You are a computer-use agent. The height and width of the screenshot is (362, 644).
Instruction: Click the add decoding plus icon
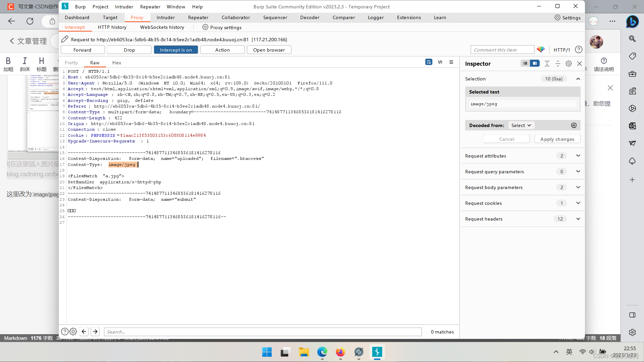click(x=574, y=125)
